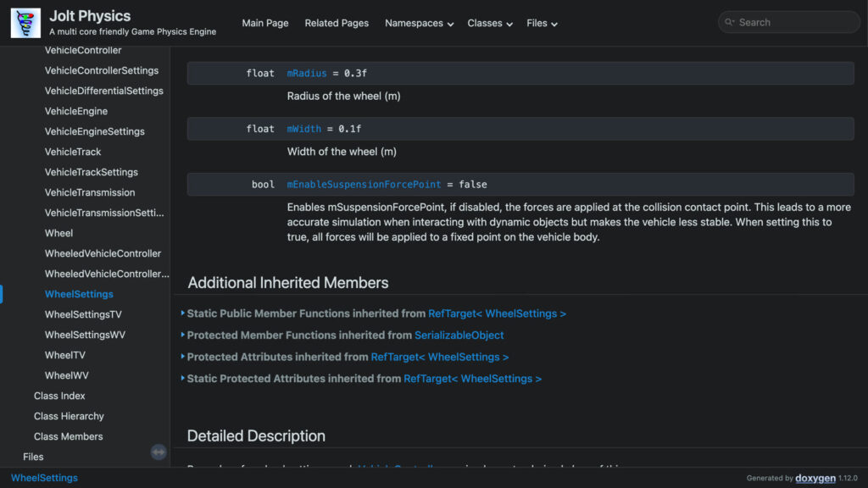Select WheelTV in the sidebar
The width and height of the screenshot is (868, 488).
click(x=64, y=355)
